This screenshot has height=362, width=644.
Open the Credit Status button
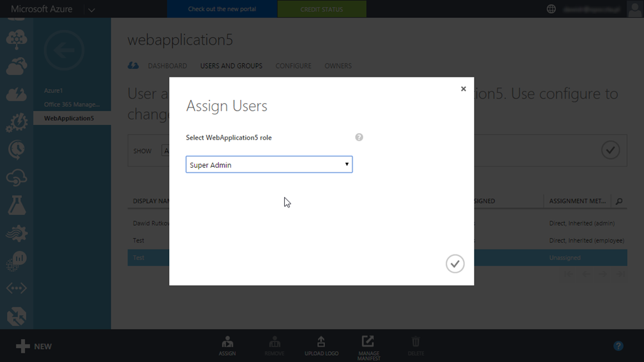(321, 9)
